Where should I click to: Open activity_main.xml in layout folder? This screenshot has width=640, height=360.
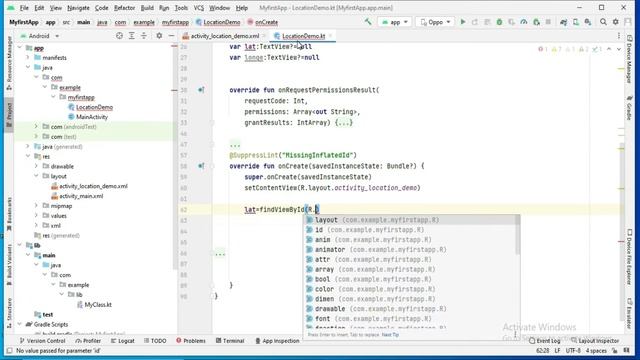[x=81, y=196]
